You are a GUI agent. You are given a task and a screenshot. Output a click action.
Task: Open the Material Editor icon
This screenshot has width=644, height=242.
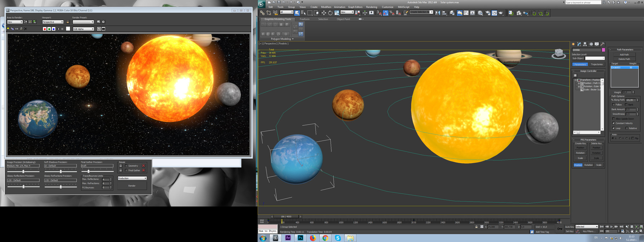(x=480, y=13)
